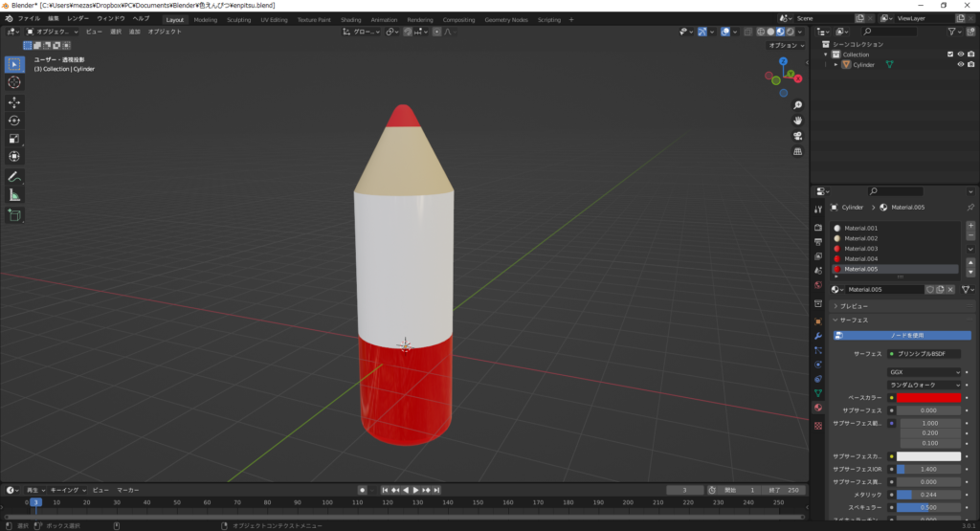The height and width of the screenshot is (531, 980).
Task: Select the Add Cube tool
Action: [x=14, y=215]
